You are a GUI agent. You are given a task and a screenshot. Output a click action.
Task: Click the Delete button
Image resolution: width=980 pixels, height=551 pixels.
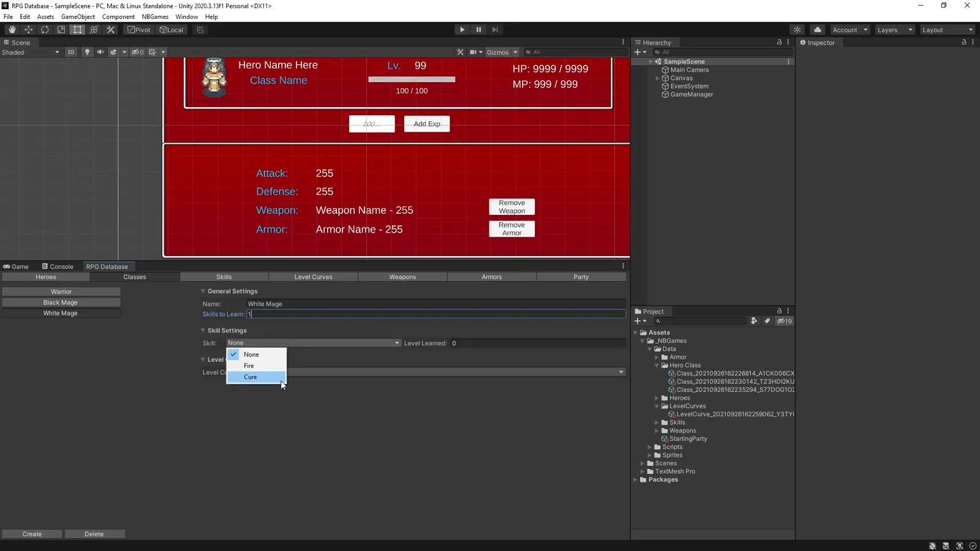(x=94, y=534)
